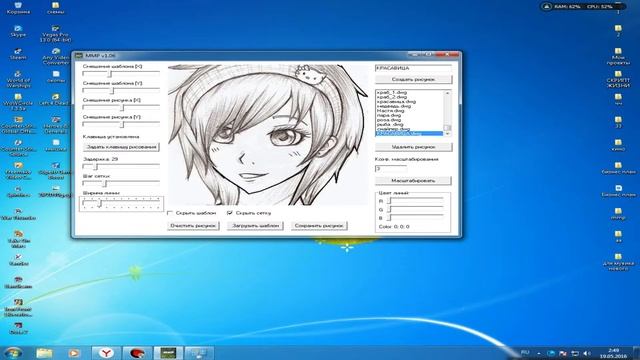Select the highlighted КРАСАВИЦА.dwg list entry

pyautogui.click(x=409, y=133)
